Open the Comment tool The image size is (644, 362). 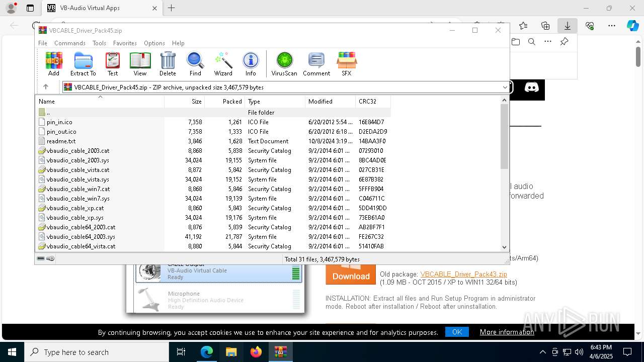316,63
